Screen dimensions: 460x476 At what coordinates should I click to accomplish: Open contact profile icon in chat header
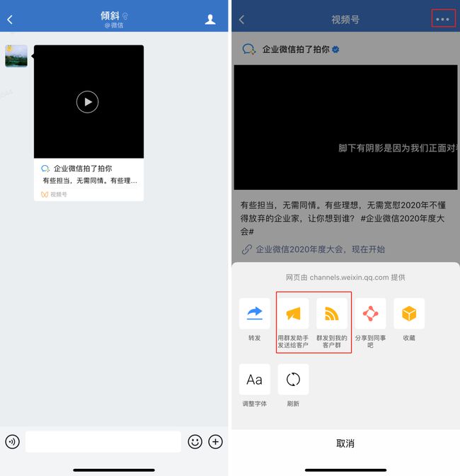[210, 19]
